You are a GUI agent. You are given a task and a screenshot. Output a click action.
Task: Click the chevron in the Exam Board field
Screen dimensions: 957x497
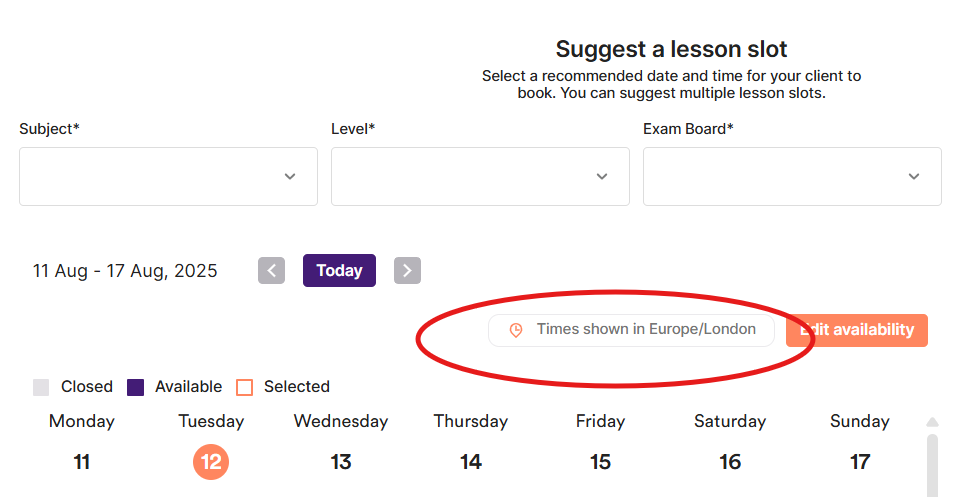[914, 177]
